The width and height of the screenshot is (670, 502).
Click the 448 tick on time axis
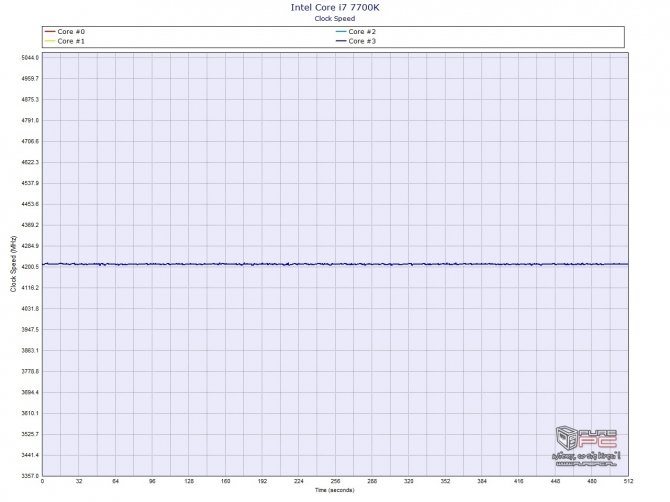click(x=555, y=481)
